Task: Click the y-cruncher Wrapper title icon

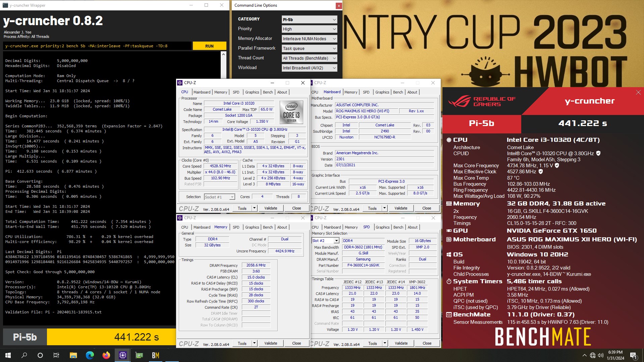Action: [x=5, y=5]
